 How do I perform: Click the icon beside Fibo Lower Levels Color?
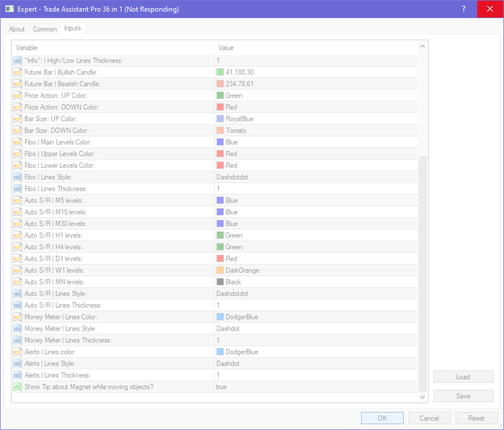(17, 165)
